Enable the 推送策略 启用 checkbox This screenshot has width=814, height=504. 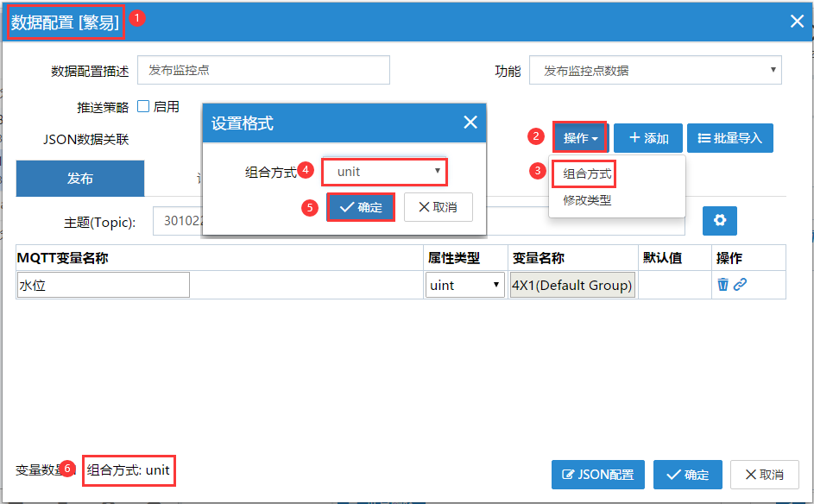pyautogui.click(x=143, y=107)
